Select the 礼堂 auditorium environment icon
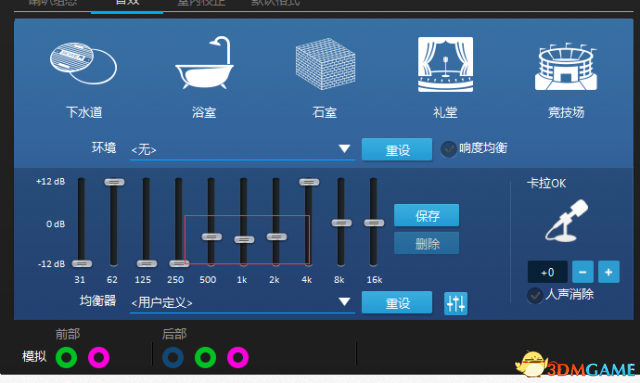Screen dimensions: 640x383 [445, 64]
